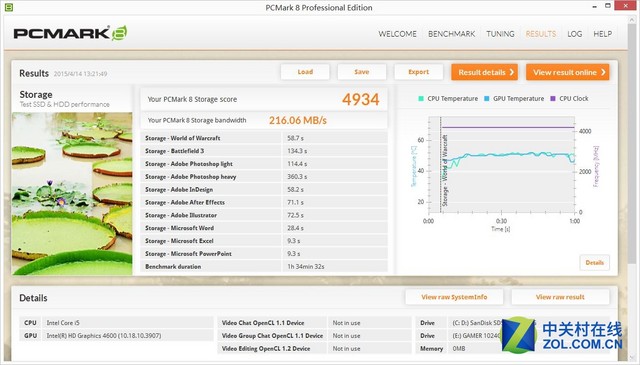
Task: Open the TUNING tab
Action: coord(500,34)
